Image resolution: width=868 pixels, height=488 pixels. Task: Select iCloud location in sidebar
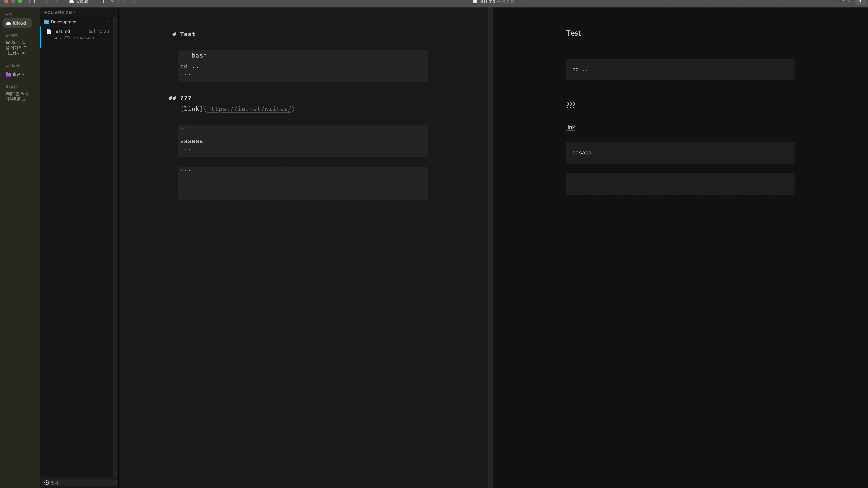17,23
